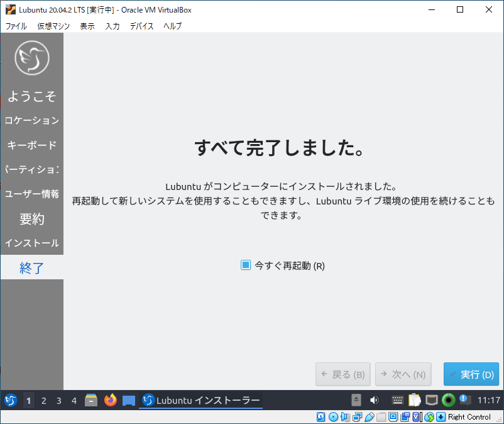
Task: Minimize the VirtualBox window
Action: [432, 9]
